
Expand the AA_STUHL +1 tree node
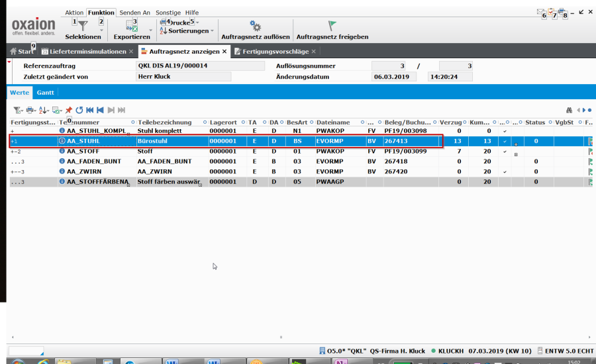[14, 142]
